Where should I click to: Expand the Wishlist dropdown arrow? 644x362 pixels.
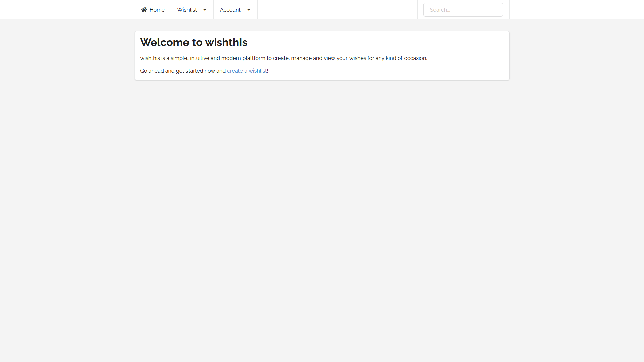(205, 10)
